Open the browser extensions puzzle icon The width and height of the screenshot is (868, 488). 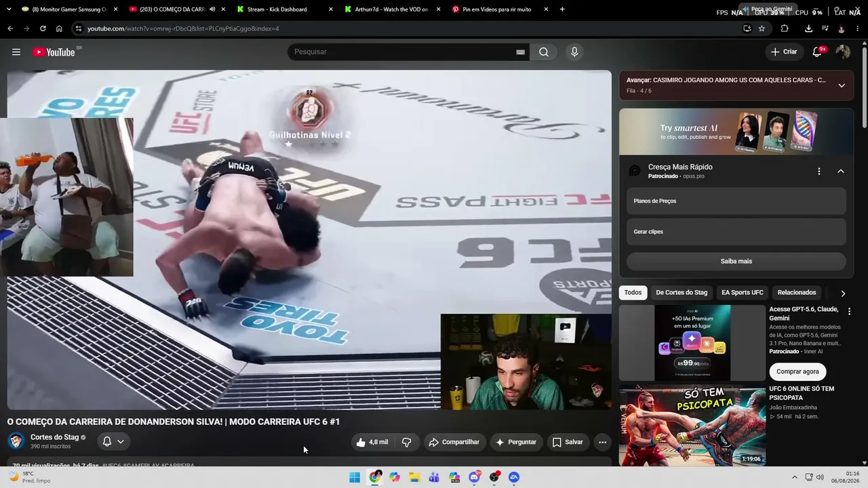[x=785, y=28]
